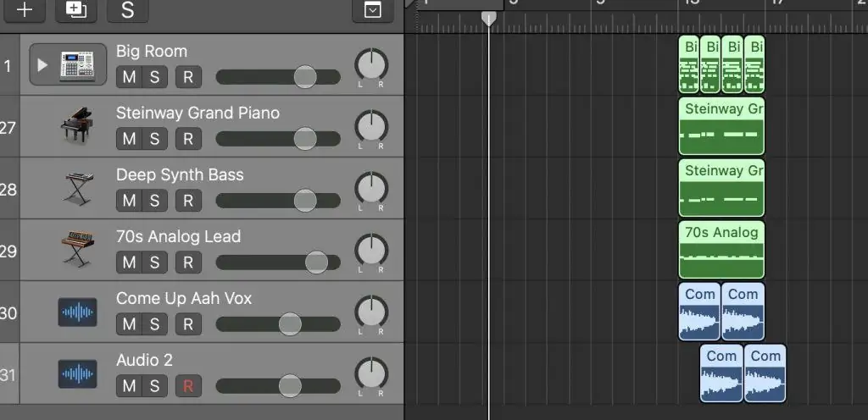This screenshot has height=420, width=868.
Task: Select the Big Room drum machine icon
Action: [77, 65]
